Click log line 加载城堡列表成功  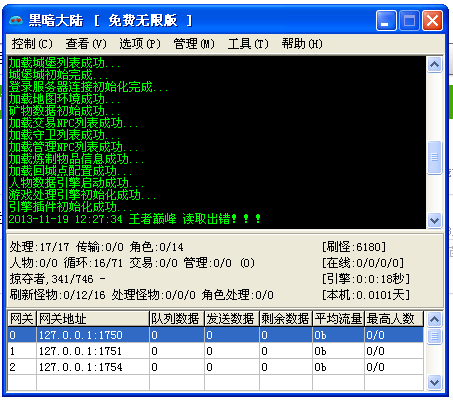64,63
